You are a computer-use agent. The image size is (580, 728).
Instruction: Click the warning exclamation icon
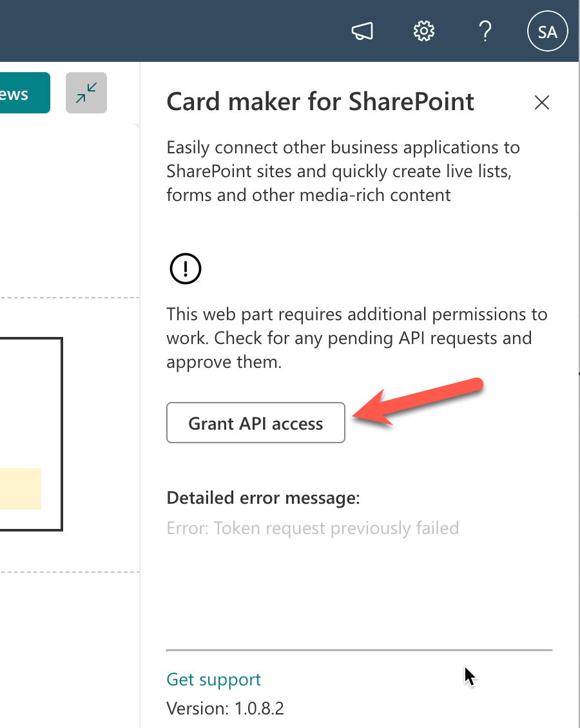point(185,269)
